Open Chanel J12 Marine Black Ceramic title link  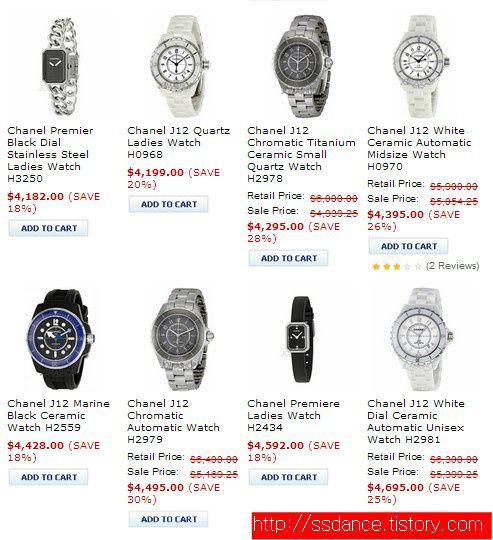(x=59, y=415)
